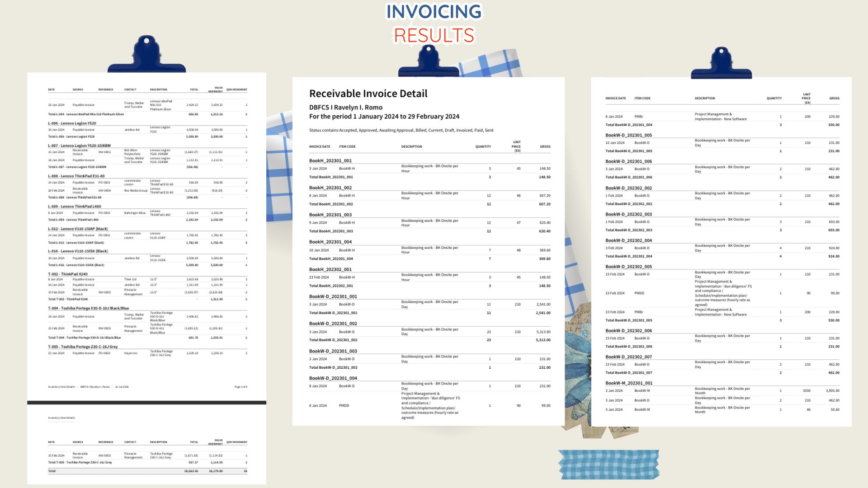This screenshot has height=488, width=868.
Task: Click the red 'RESULTS' title word
Action: click(x=434, y=35)
